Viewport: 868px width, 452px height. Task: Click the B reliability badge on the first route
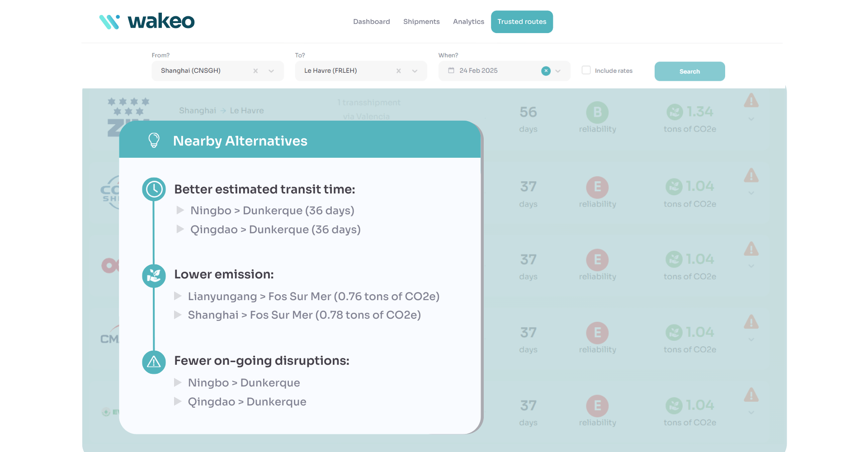point(598,112)
